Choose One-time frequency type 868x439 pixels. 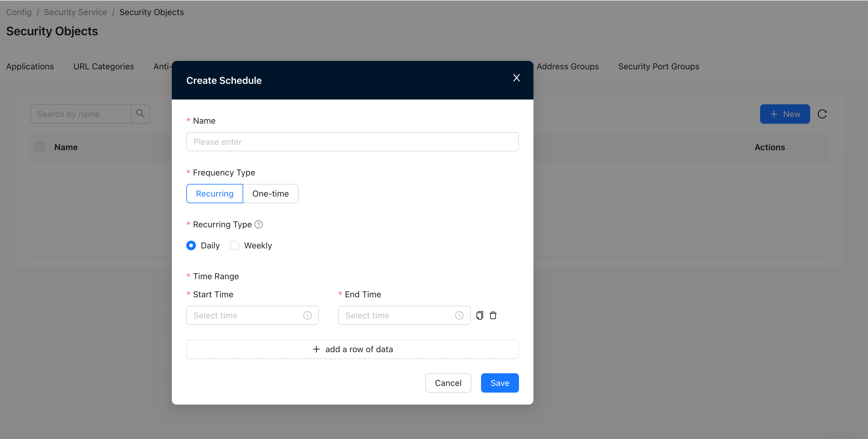point(271,194)
